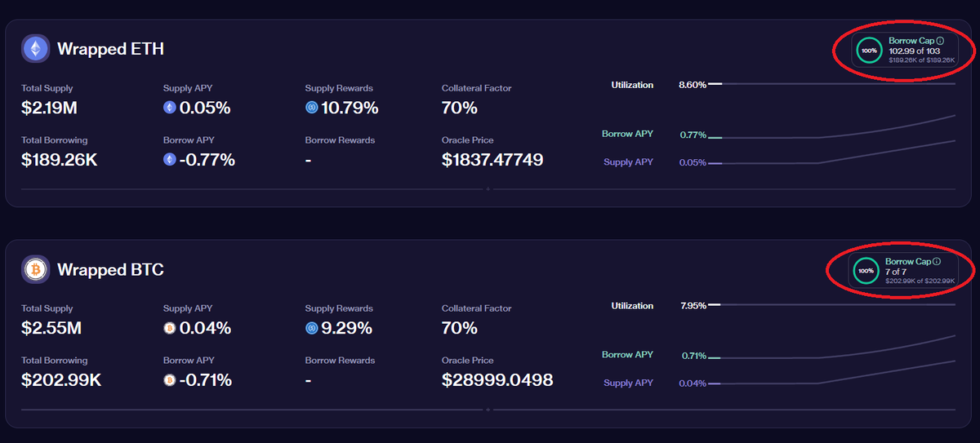Open Borrow Cap info icon on Wrapped BTC
The width and height of the screenshot is (980, 443).
937,261
